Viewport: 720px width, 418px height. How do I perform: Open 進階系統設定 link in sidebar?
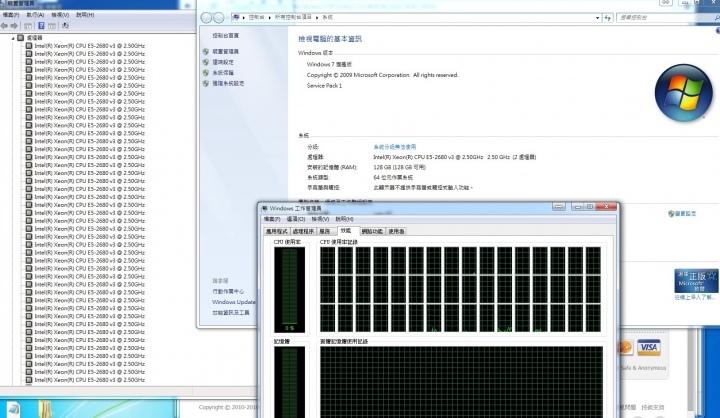click(228, 84)
